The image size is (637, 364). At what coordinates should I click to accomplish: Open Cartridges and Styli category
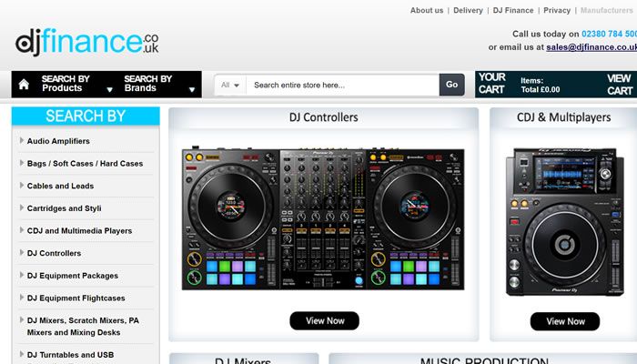tap(64, 208)
